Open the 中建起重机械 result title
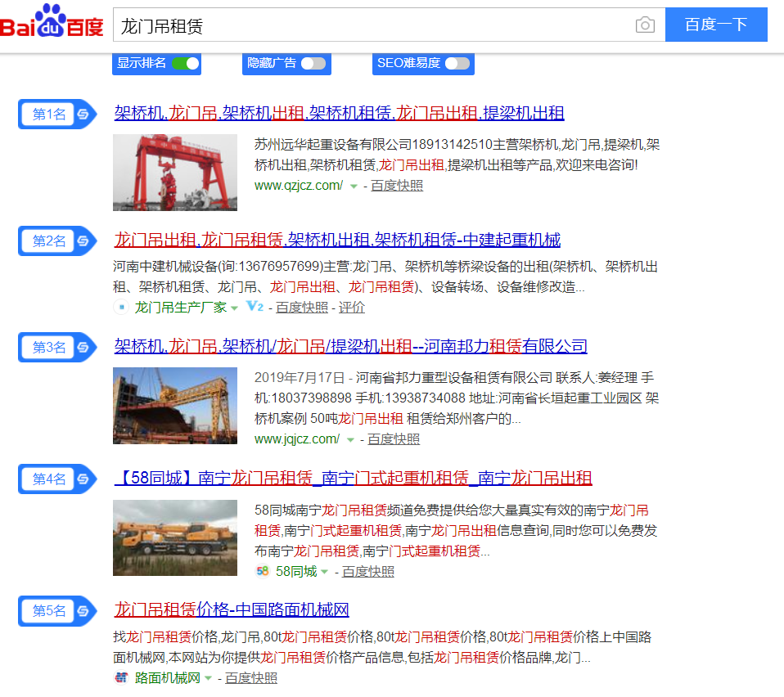This screenshot has height=697, width=784. pyautogui.click(x=337, y=241)
